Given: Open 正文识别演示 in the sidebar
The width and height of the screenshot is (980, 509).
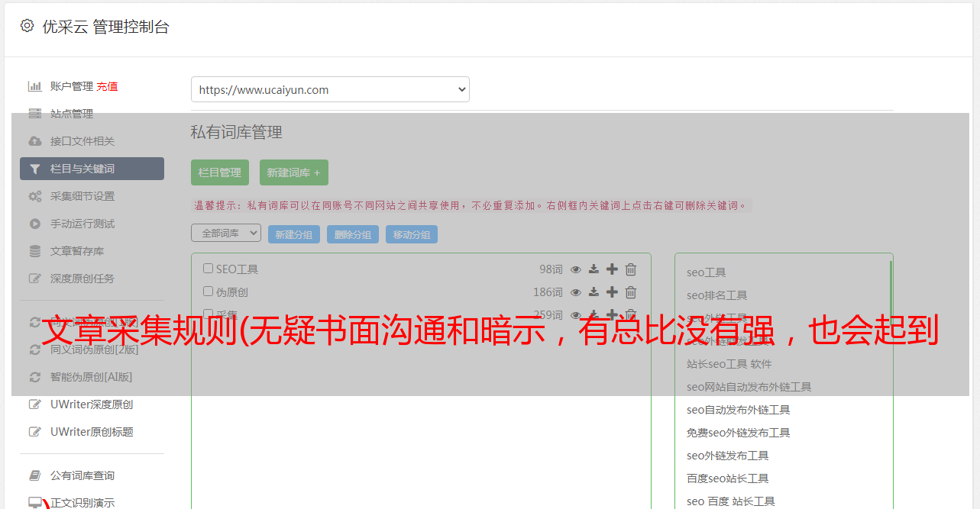Looking at the screenshot, I should click(x=82, y=503).
